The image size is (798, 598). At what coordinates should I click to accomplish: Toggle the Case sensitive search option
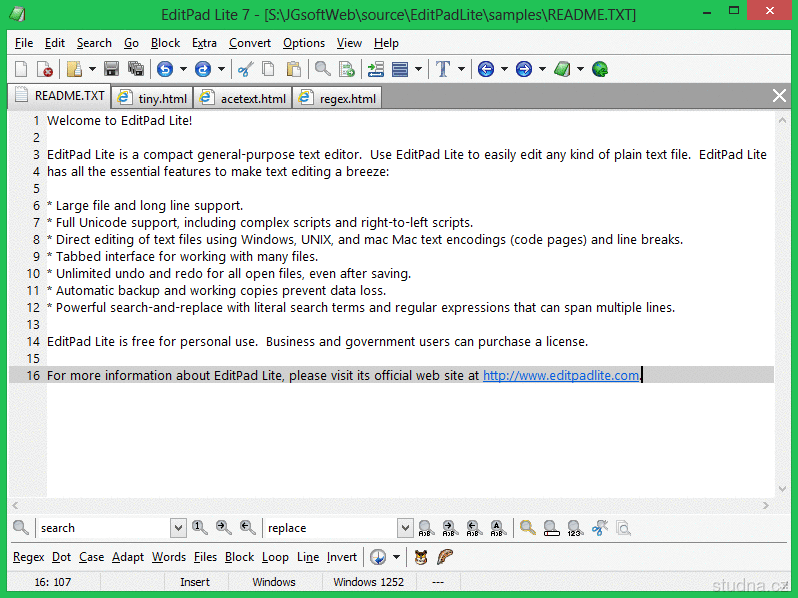coord(92,557)
